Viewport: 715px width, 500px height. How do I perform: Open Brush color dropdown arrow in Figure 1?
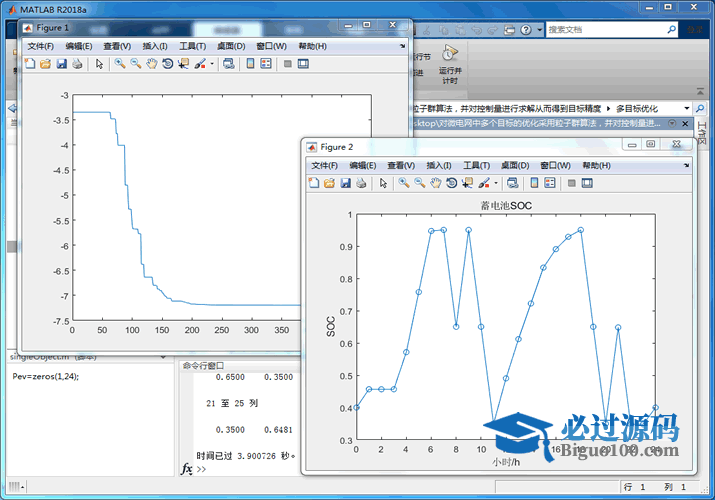(212, 64)
